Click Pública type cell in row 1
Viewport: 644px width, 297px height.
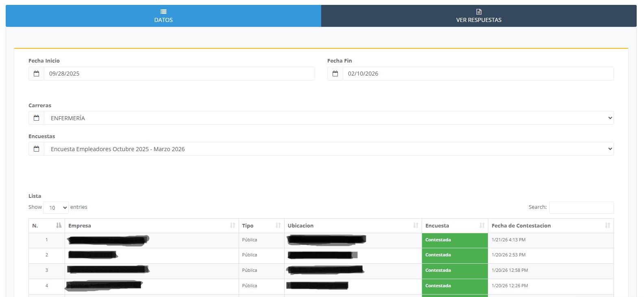pos(261,240)
